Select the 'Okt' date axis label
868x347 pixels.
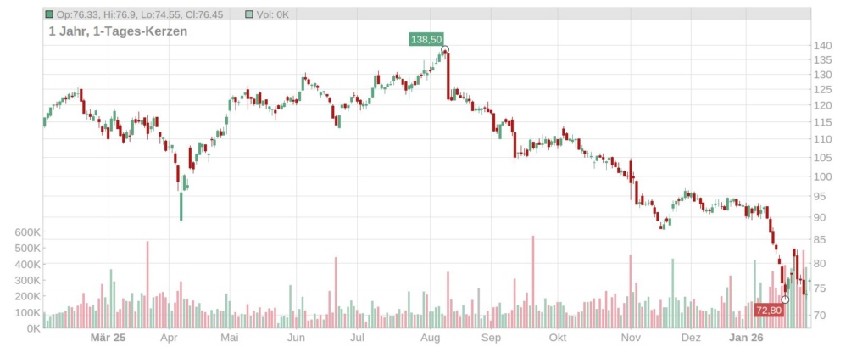pyautogui.click(x=558, y=337)
